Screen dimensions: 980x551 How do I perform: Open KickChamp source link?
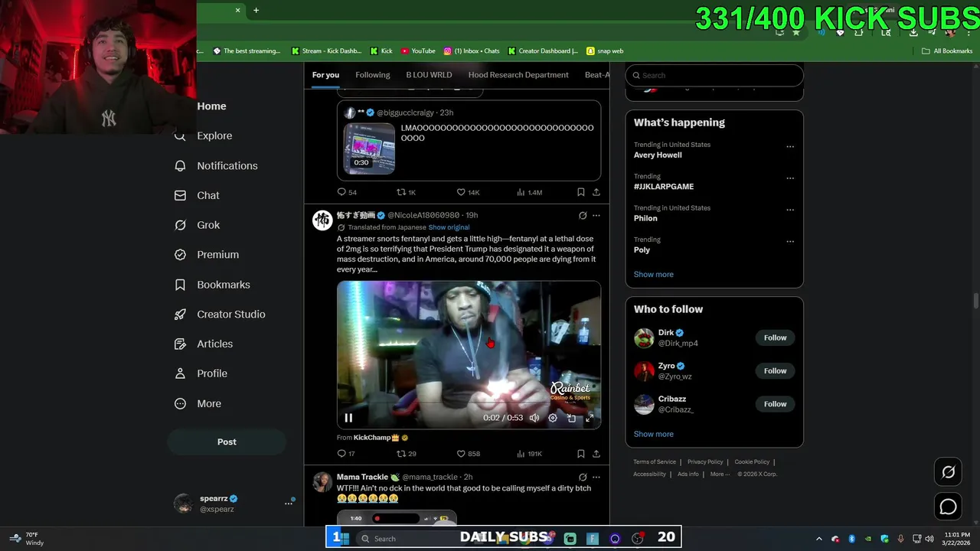[372, 438]
